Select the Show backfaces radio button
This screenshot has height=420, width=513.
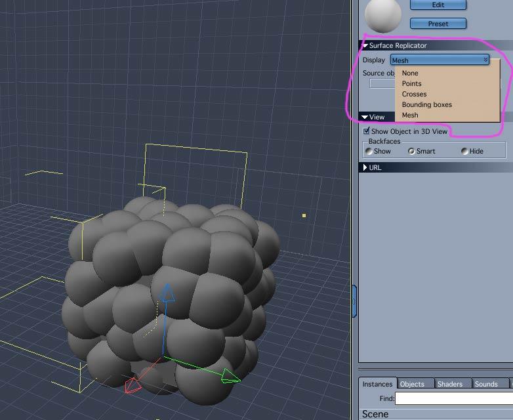tap(369, 151)
